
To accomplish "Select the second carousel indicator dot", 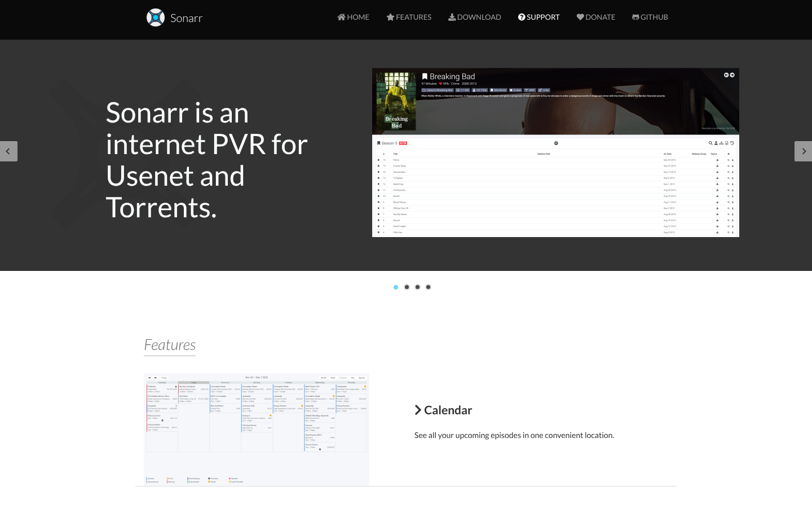I will (407, 287).
